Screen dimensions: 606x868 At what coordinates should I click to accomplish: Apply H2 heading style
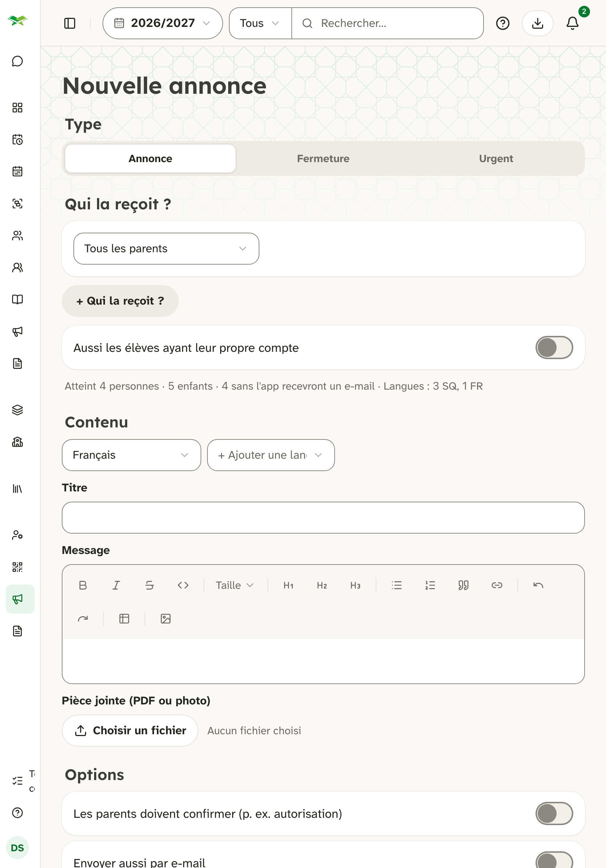click(322, 585)
